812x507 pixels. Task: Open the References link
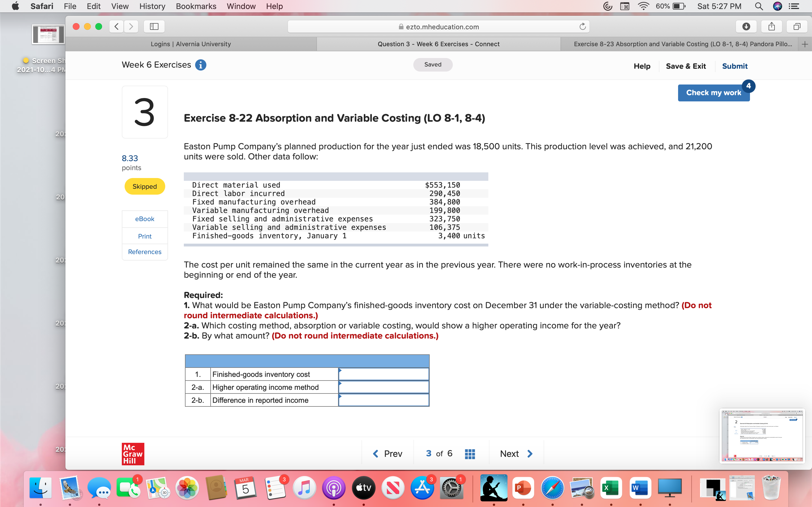[145, 252]
